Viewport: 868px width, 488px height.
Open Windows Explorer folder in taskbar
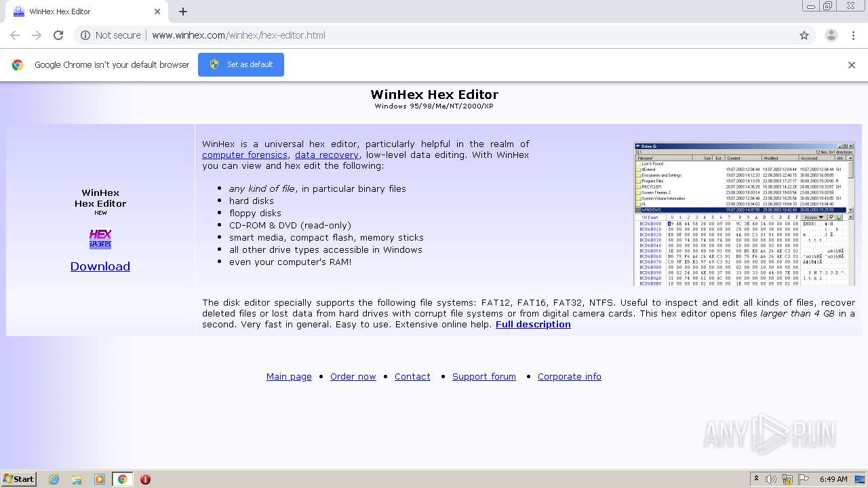(x=77, y=479)
